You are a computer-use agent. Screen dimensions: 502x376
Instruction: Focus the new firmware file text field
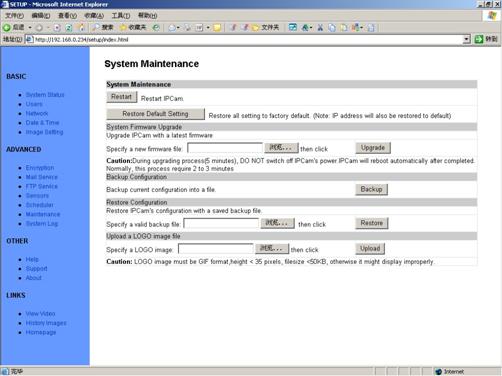pos(225,148)
